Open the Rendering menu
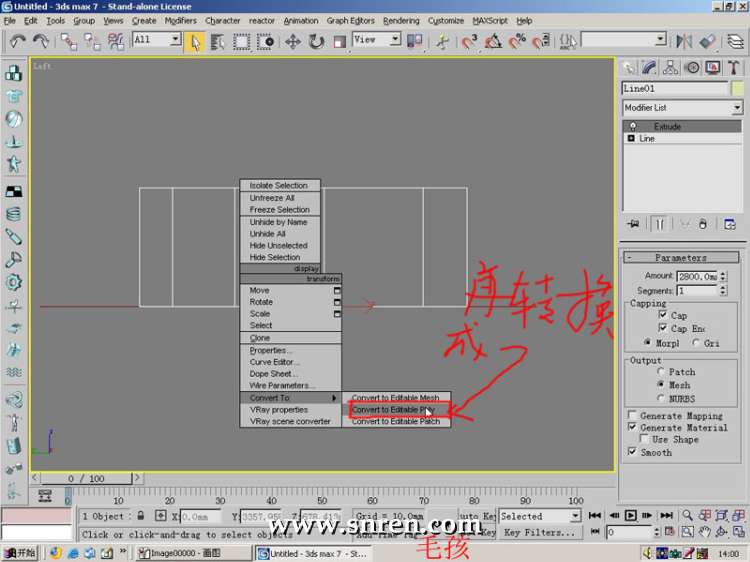The height and width of the screenshot is (562, 750). pos(401,21)
